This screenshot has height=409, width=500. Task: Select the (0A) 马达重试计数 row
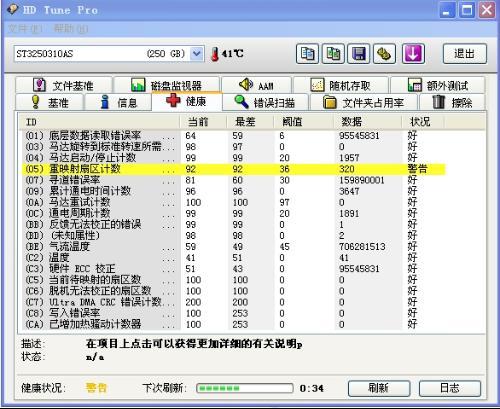coord(232,202)
